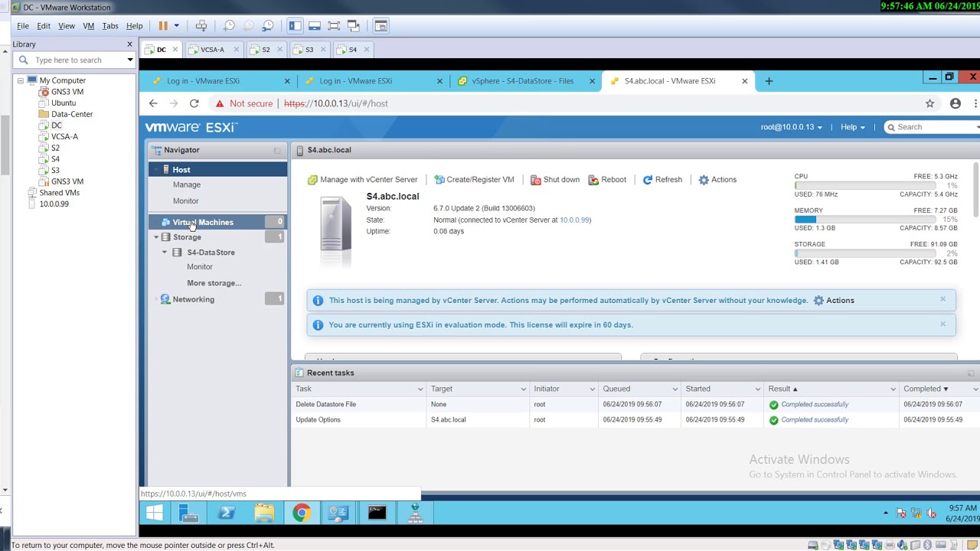Dismiss the evaluation mode license notice
Image resolution: width=980 pixels, height=551 pixels.
pyautogui.click(x=942, y=324)
